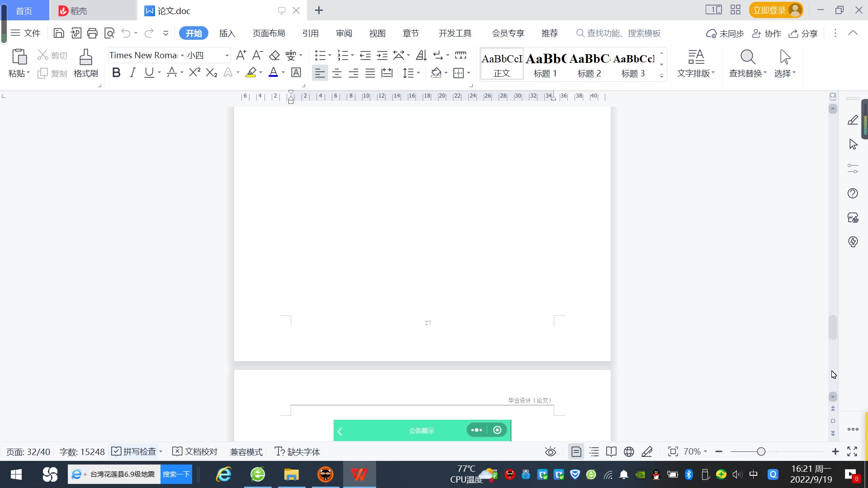
Task: Switch to the 页面布局 ribbon tab
Action: pyautogui.click(x=269, y=33)
